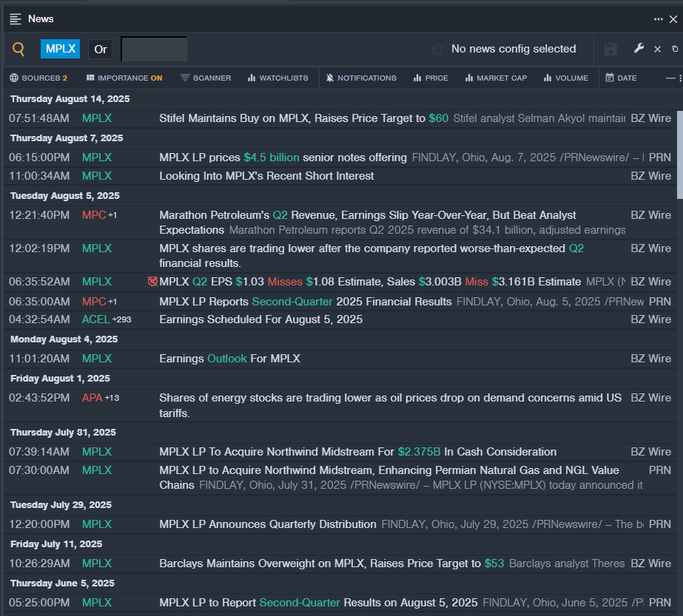Open the 'Earnings Outlook For MPLX' headline
The image size is (683, 616).
[229, 359]
